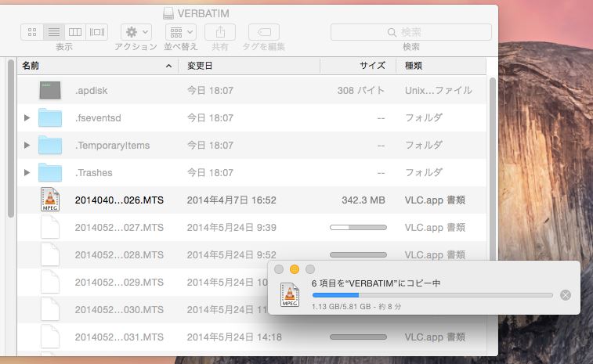Select the .apdisk file icon

coord(50,90)
